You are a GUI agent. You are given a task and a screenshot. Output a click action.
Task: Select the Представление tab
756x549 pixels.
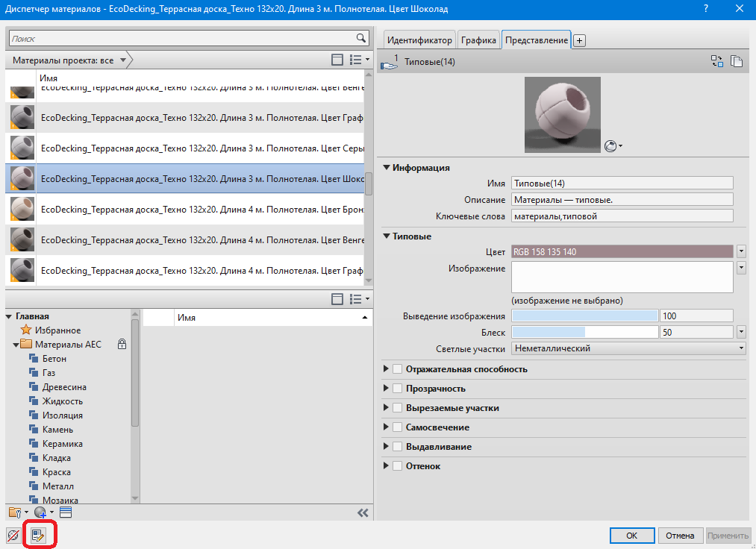[537, 40]
